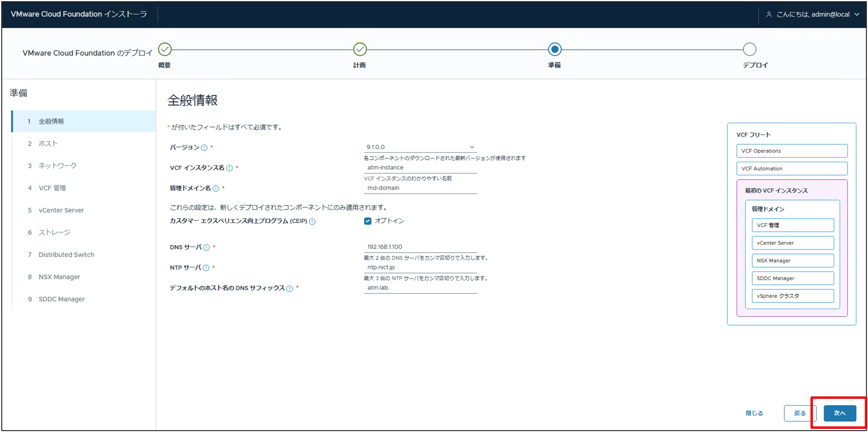868x432 pixels.
Task: Click the VCF 管理 box in diagram
Action: click(793, 225)
